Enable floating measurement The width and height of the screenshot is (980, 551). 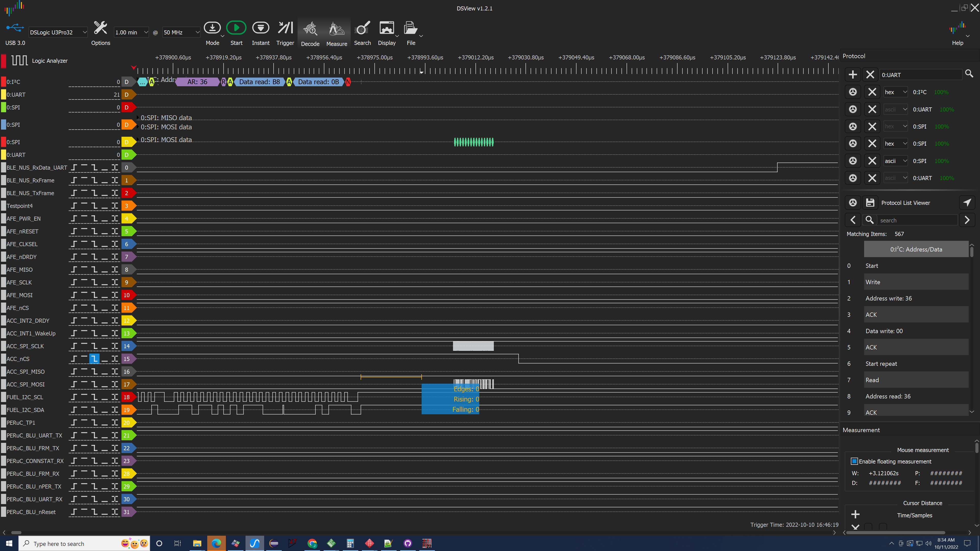tap(855, 461)
